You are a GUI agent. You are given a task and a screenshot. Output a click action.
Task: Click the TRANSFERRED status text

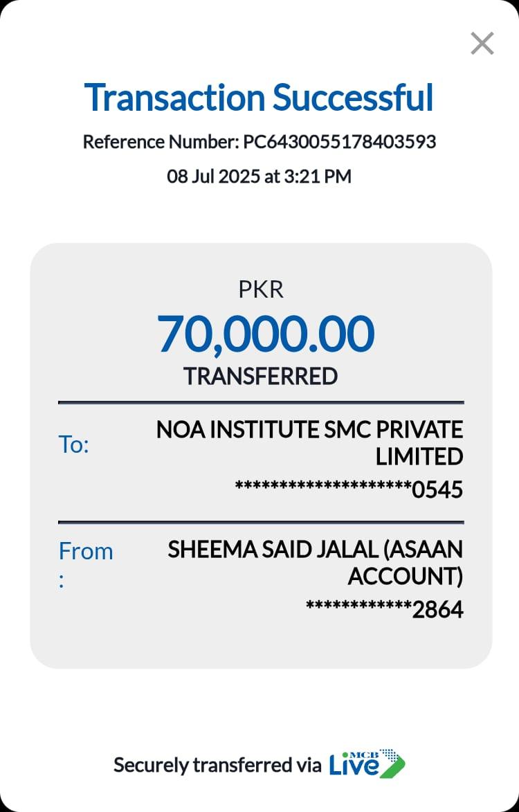[x=260, y=376]
